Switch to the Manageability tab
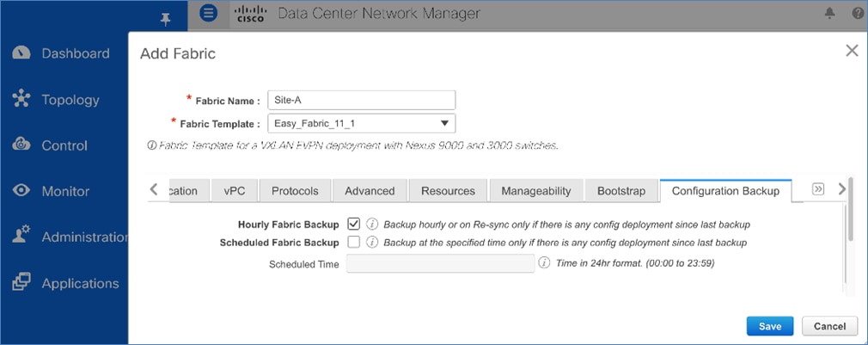 pyautogui.click(x=536, y=190)
